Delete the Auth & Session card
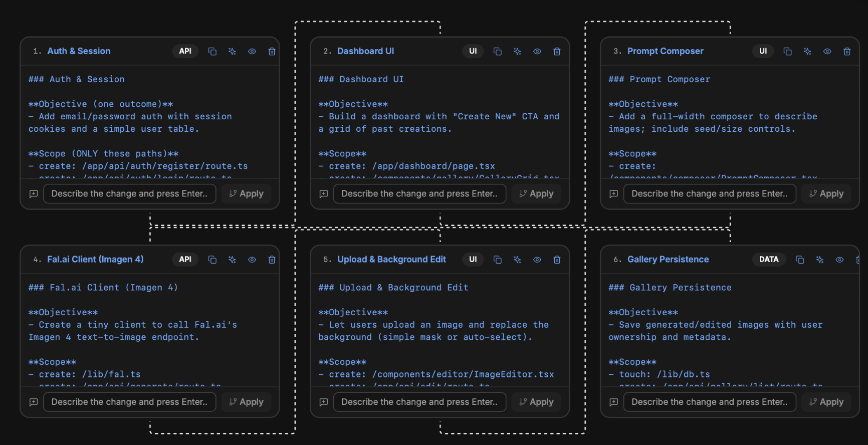868x445 pixels. [x=272, y=52]
